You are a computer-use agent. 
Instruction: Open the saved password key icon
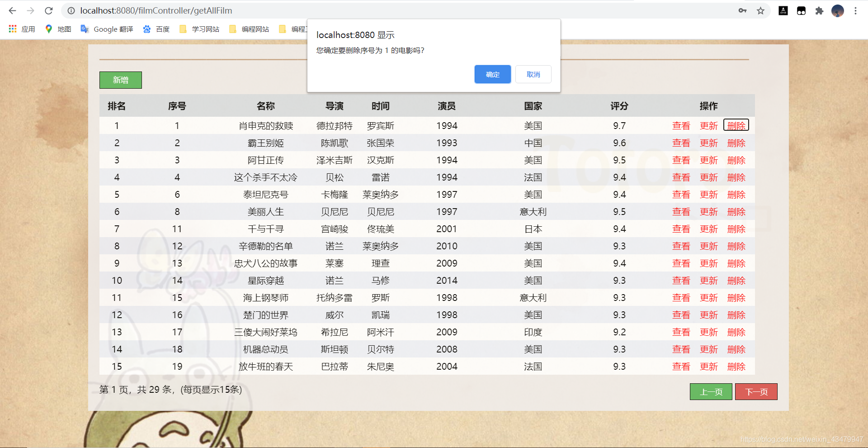click(742, 10)
